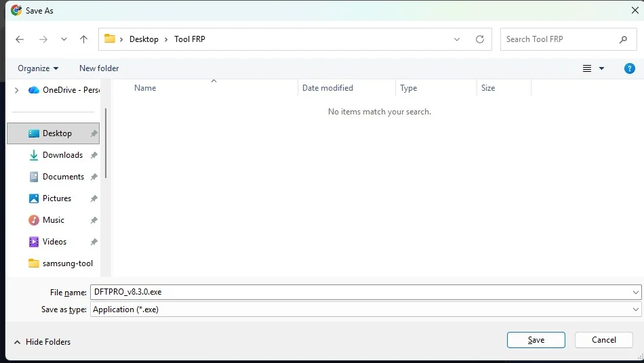
Task: Click the folder icon in address bar
Action: (110, 39)
